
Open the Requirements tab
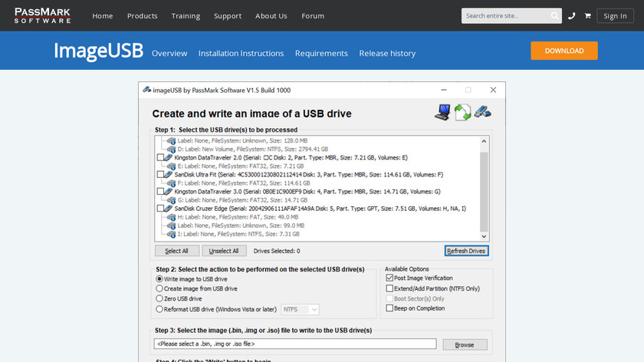(321, 54)
